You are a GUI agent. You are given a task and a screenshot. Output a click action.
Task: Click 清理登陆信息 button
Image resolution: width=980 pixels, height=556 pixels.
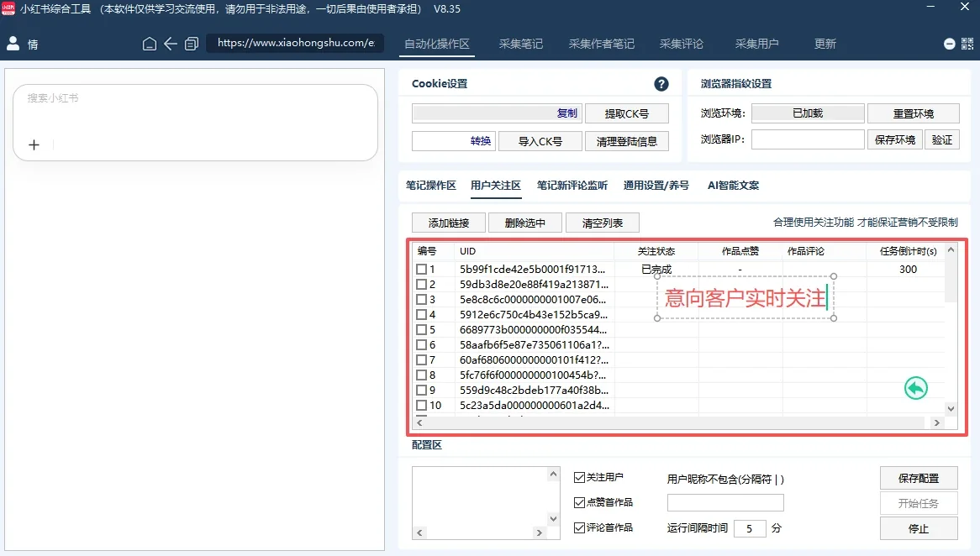(x=627, y=141)
